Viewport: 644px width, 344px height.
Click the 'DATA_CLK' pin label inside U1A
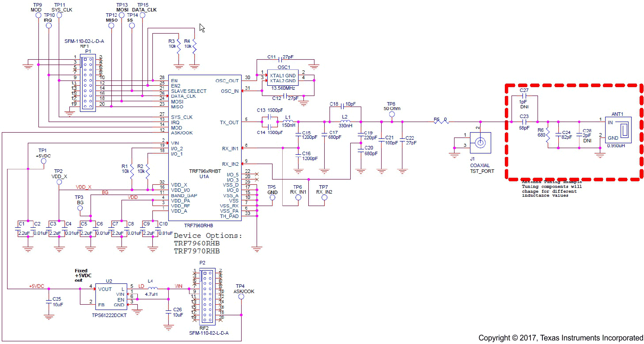click(x=183, y=96)
